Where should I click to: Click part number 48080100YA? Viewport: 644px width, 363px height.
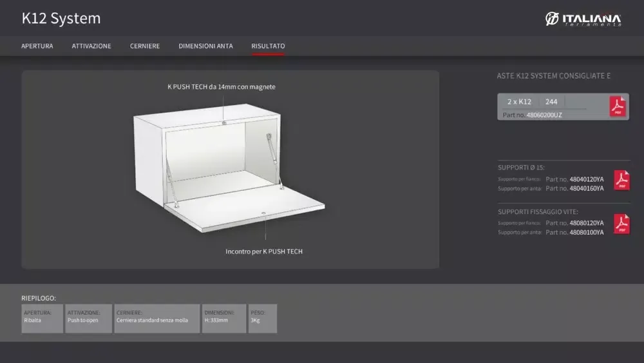click(x=587, y=232)
